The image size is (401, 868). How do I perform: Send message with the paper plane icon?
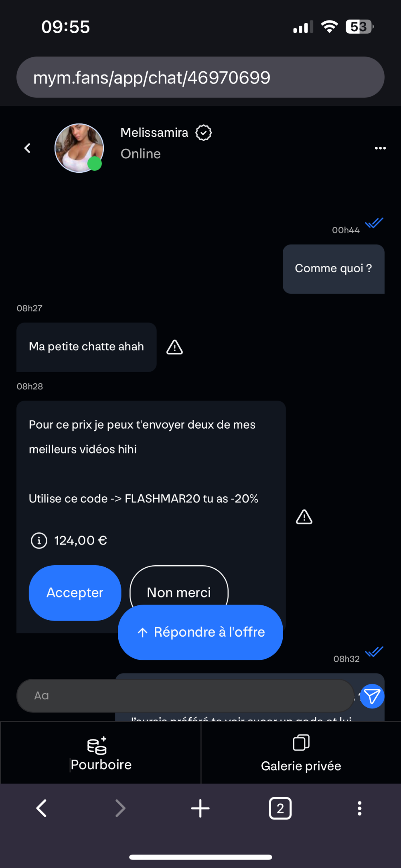[372, 696]
